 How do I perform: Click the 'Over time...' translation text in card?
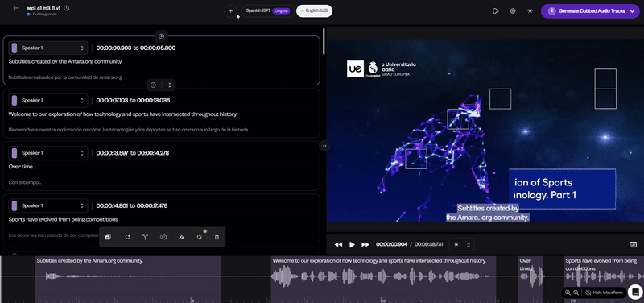(22, 167)
